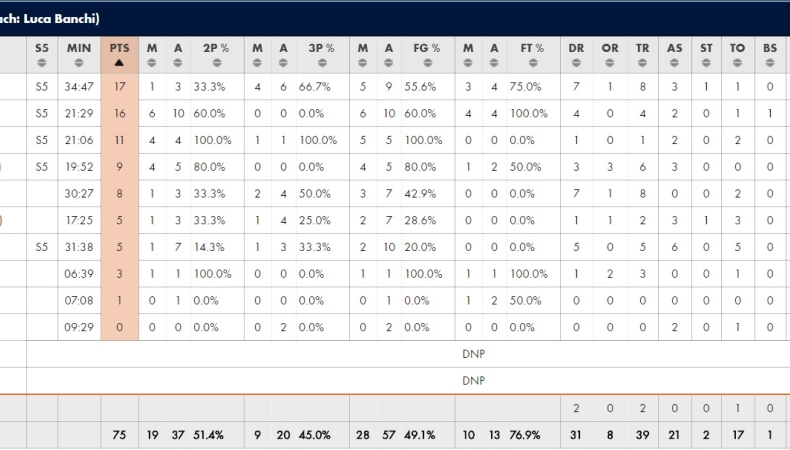Click the first DNP row
Viewport: 790px width, 450px height.
(472, 354)
